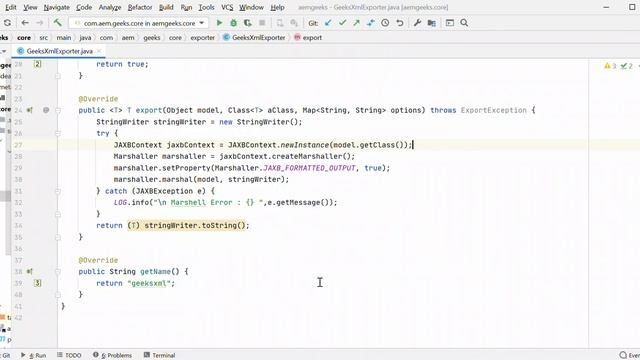Open the Refactor menu
Viewport: 640px width, 360px height.
pyautogui.click(x=140, y=7)
